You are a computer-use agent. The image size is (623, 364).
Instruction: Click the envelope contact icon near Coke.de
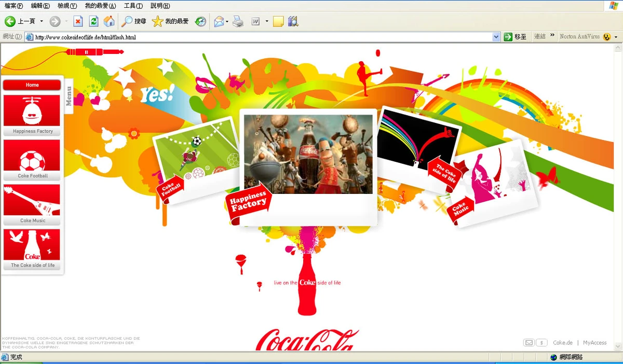point(529,342)
